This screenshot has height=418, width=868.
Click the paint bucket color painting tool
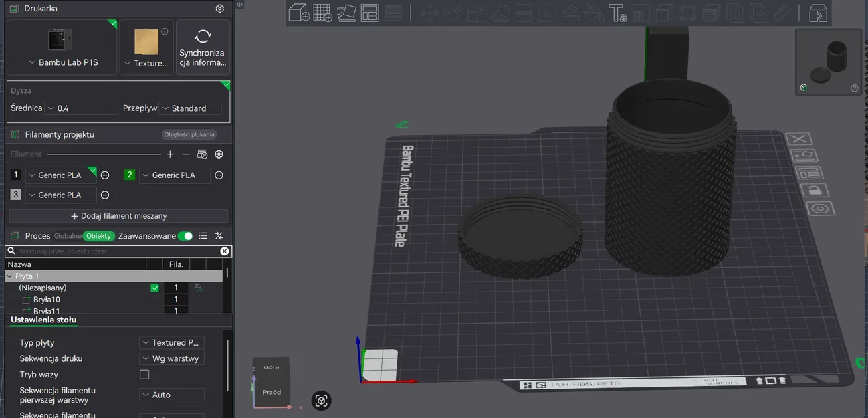(594, 13)
